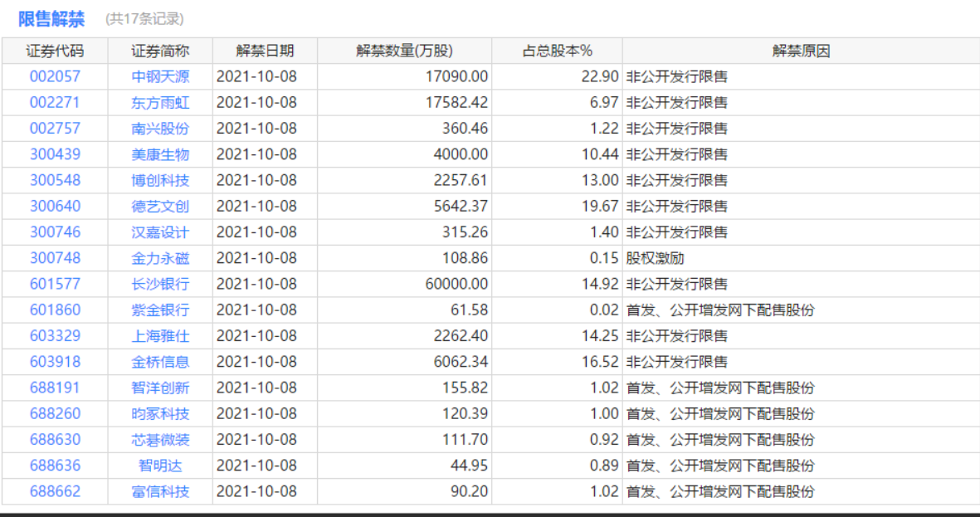
Task: Open stock code 603918 link
Action: (x=55, y=362)
